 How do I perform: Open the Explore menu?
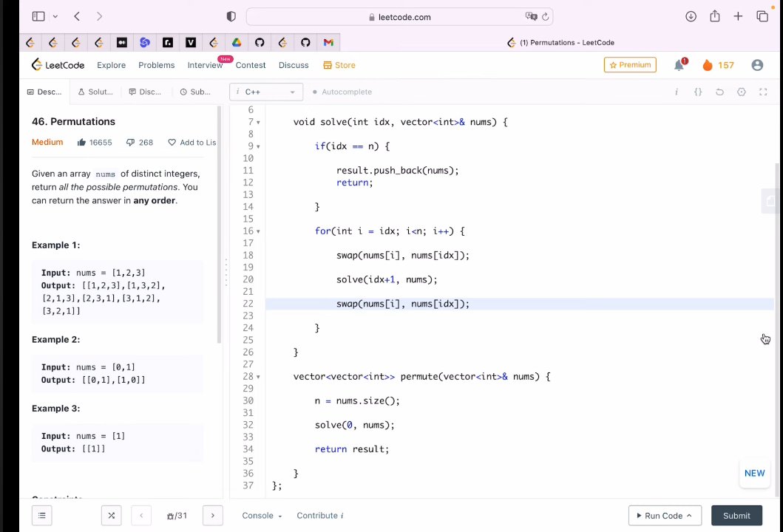(112, 65)
